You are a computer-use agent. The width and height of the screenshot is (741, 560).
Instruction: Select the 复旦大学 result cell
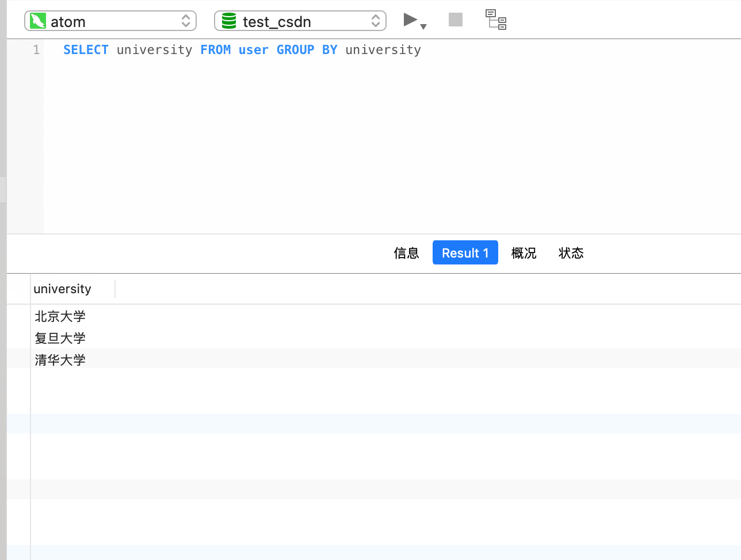coord(60,338)
